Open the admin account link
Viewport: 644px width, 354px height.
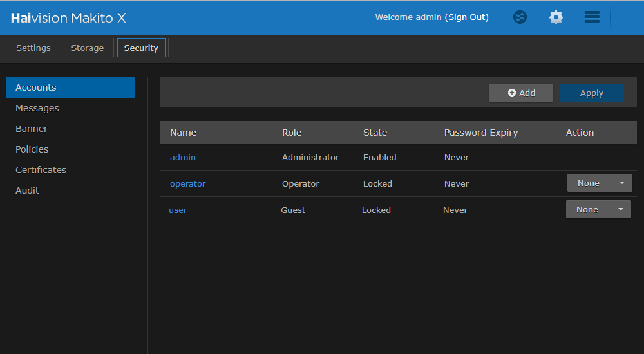click(183, 158)
